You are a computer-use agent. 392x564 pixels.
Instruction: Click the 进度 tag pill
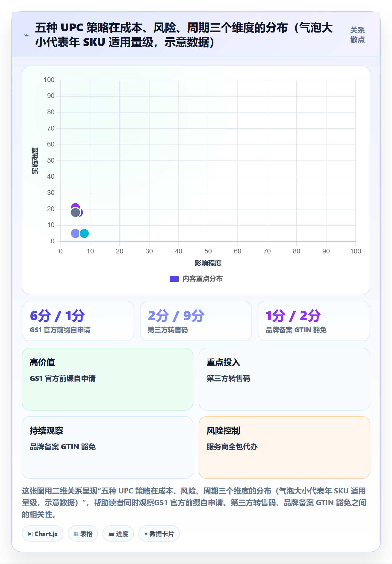[x=118, y=534]
